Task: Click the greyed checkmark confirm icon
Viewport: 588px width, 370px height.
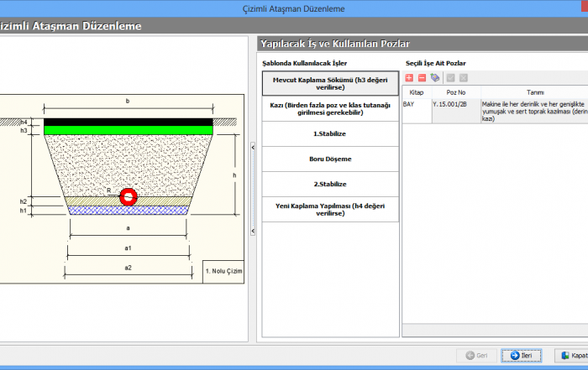Action: [x=450, y=77]
